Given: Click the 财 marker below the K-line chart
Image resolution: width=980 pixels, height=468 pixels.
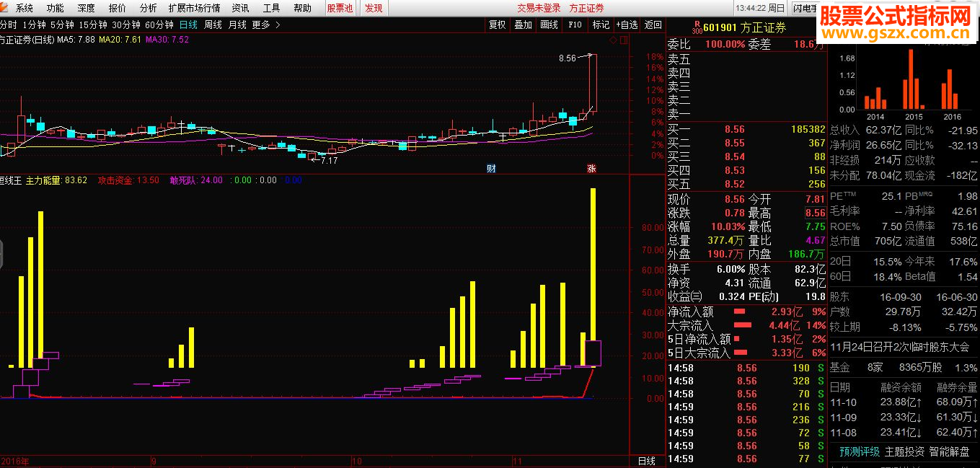Looking at the screenshot, I should (x=491, y=169).
